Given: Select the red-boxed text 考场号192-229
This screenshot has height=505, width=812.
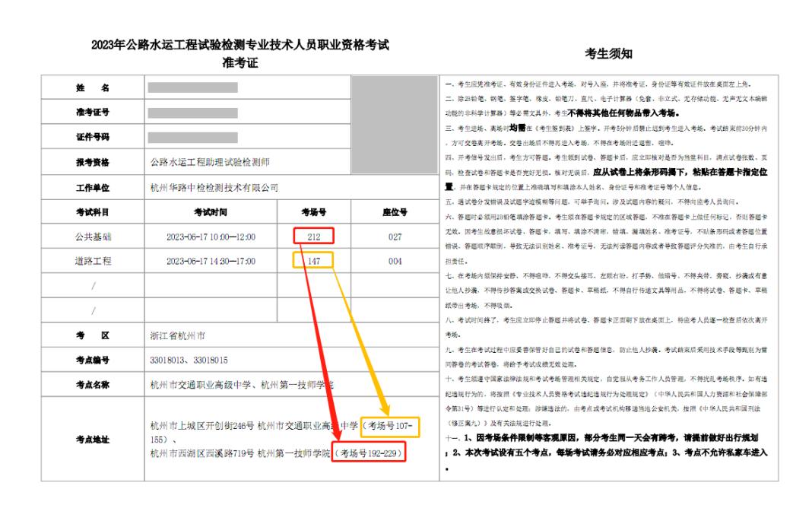Looking at the screenshot, I should (x=369, y=453).
